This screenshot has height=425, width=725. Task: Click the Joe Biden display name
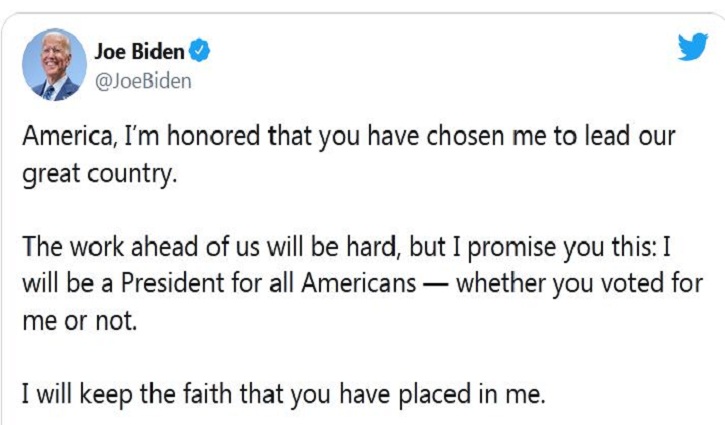coord(139,51)
